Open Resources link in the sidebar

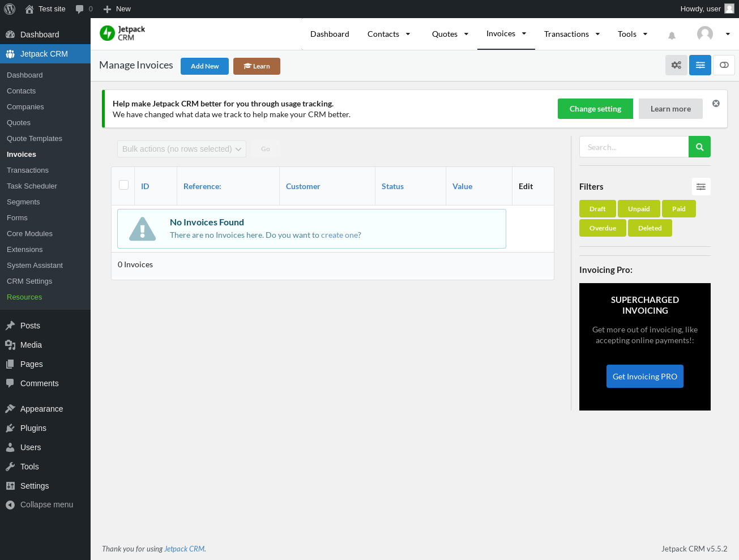point(24,297)
